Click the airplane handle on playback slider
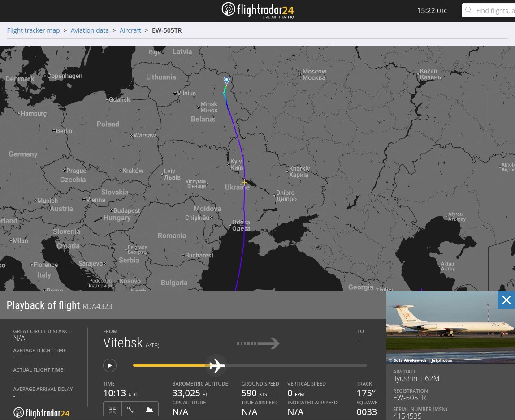515x420 pixels. (x=216, y=365)
